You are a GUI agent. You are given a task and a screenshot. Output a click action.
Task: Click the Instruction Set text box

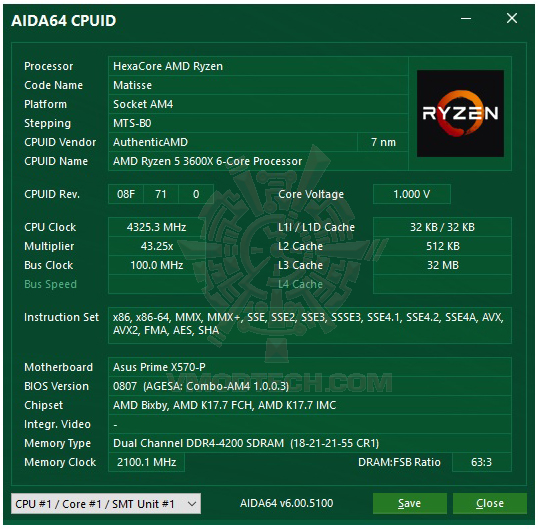coord(310,325)
